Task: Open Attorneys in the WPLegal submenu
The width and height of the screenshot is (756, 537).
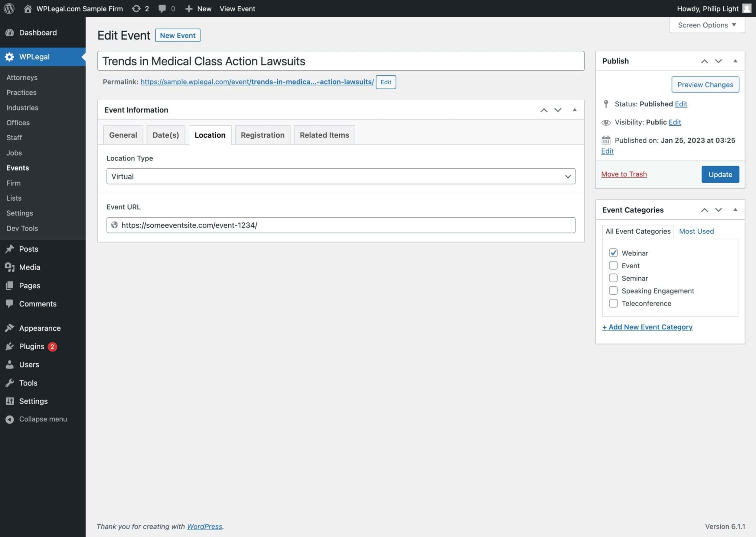Action: coord(22,77)
